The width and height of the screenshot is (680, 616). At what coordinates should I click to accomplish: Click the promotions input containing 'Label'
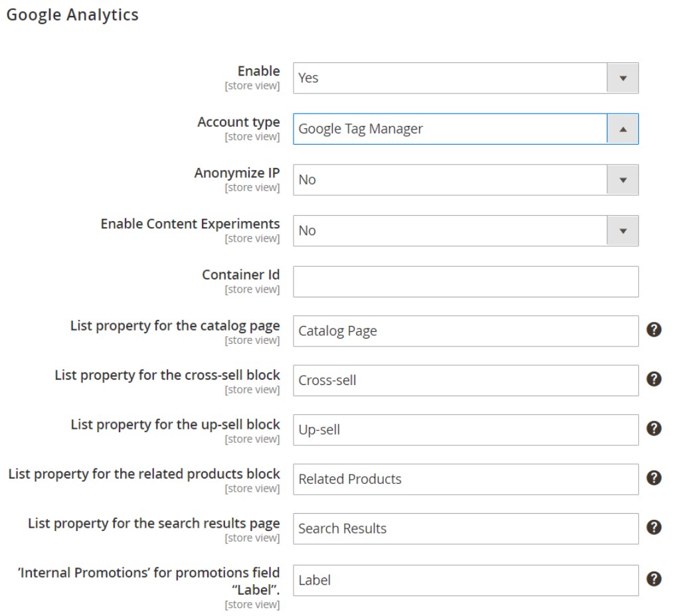[x=465, y=580]
